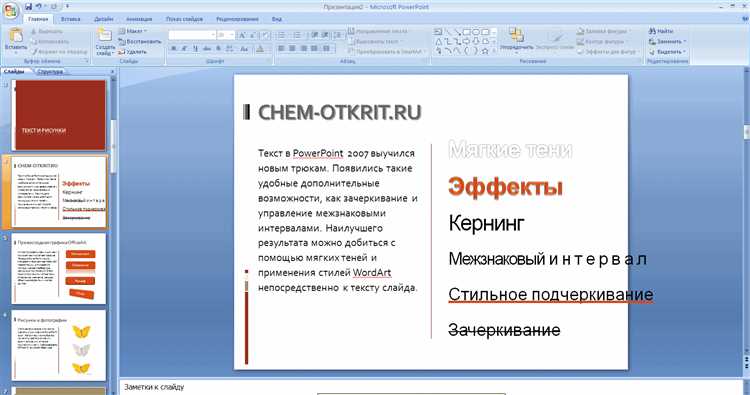Switch to the Показ слайдов ribbon tab
Image resolution: width=750 pixels, height=395 pixels.
185,19
